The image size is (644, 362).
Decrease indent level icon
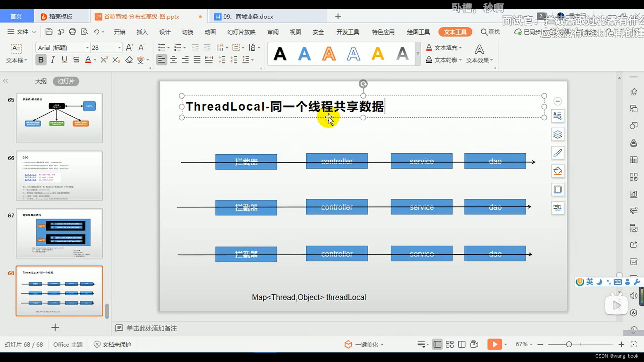195,48
